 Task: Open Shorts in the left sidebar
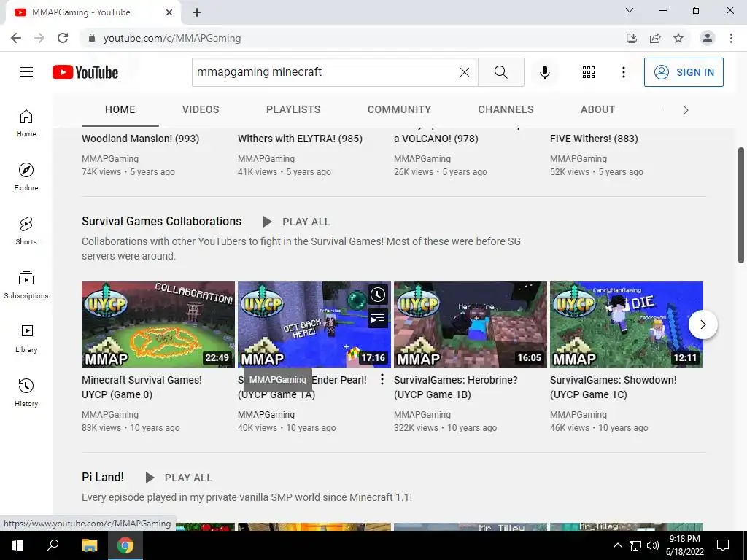[26, 230]
